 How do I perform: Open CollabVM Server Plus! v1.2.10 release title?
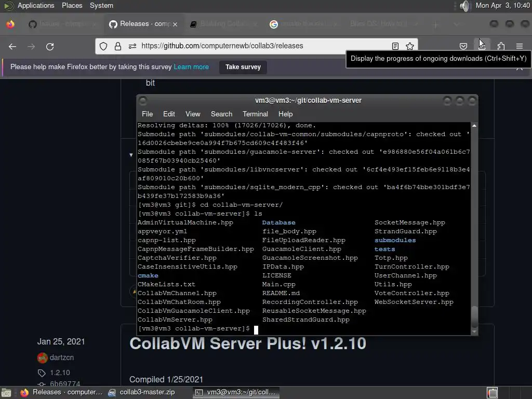[x=248, y=343]
